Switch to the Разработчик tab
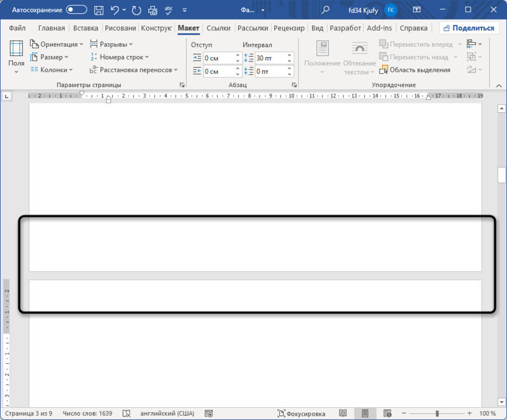The height and width of the screenshot is (420, 507). (x=345, y=28)
